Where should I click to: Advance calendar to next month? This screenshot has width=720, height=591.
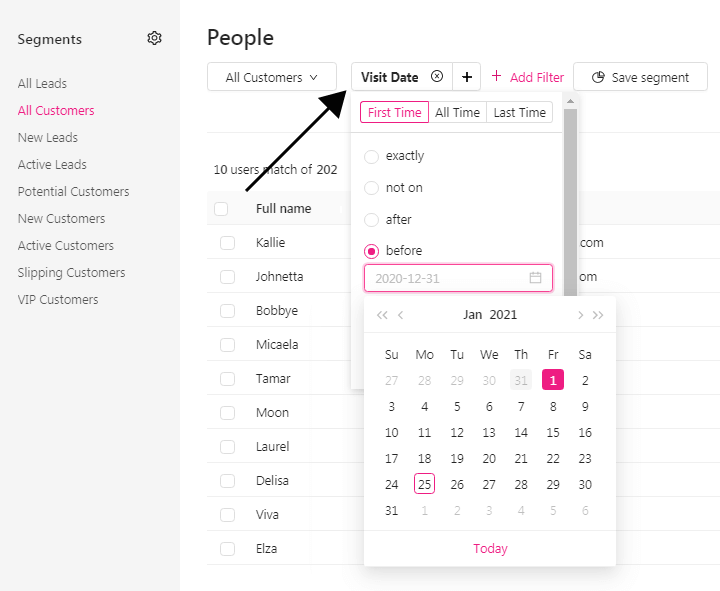580,315
